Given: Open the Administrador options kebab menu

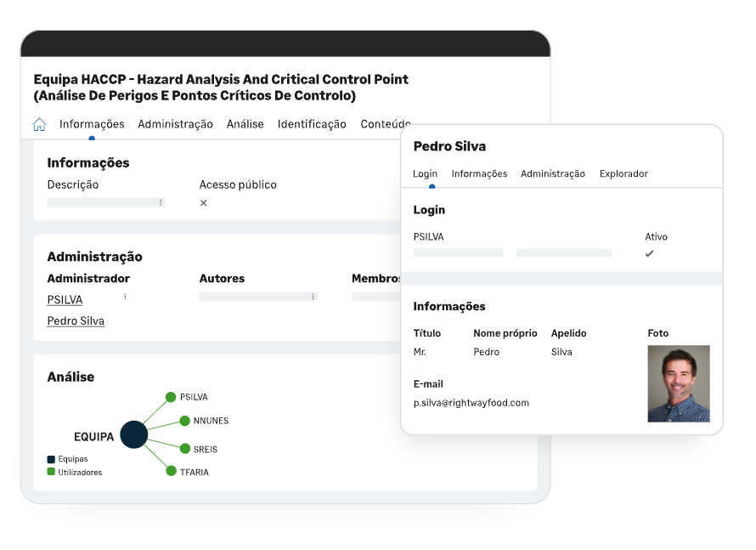Looking at the screenshot, I should click(x=125, y=297).
